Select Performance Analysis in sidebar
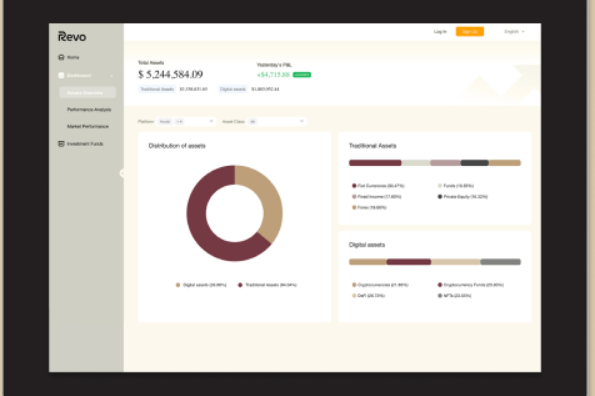595x396 pixels. 89,110
